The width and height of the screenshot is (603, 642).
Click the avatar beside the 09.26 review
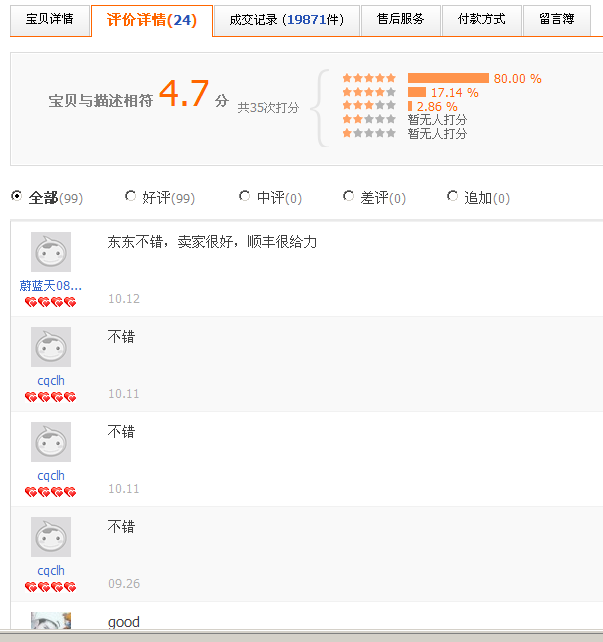coord(50,537)
